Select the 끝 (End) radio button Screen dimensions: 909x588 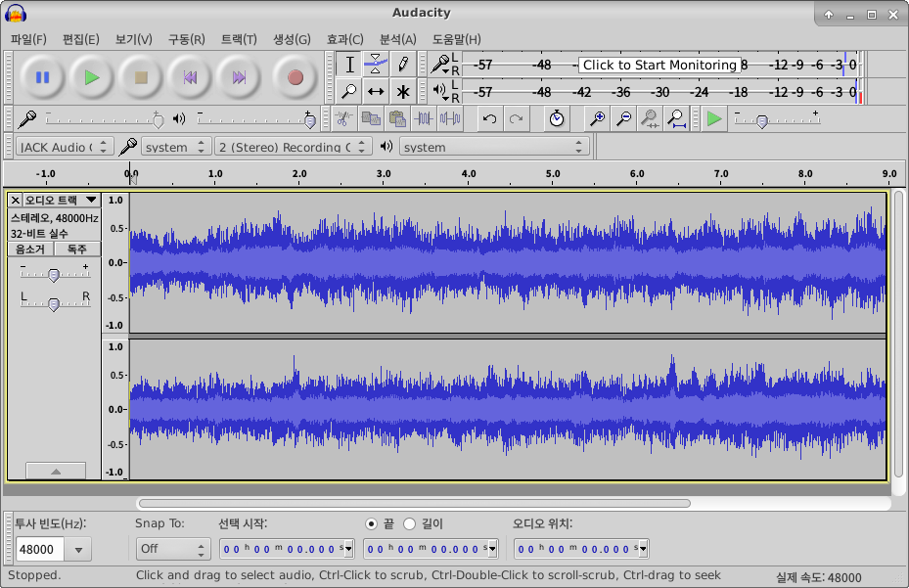tap(371, 523)
